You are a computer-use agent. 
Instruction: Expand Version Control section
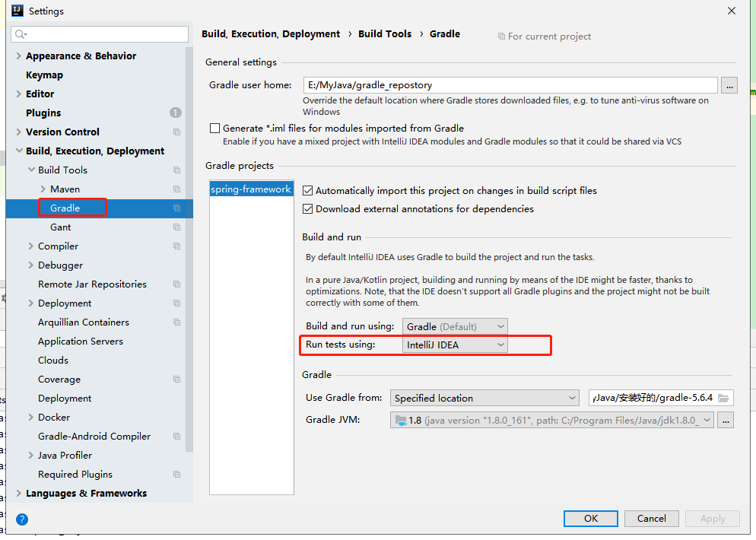(x=19, y=132)
